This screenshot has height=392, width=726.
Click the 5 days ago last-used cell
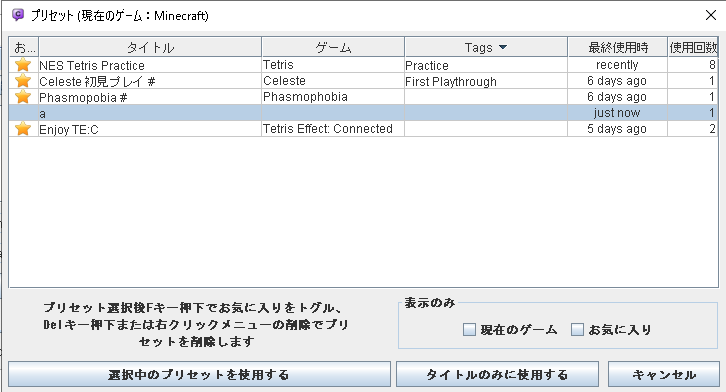(x=617, y=129)
